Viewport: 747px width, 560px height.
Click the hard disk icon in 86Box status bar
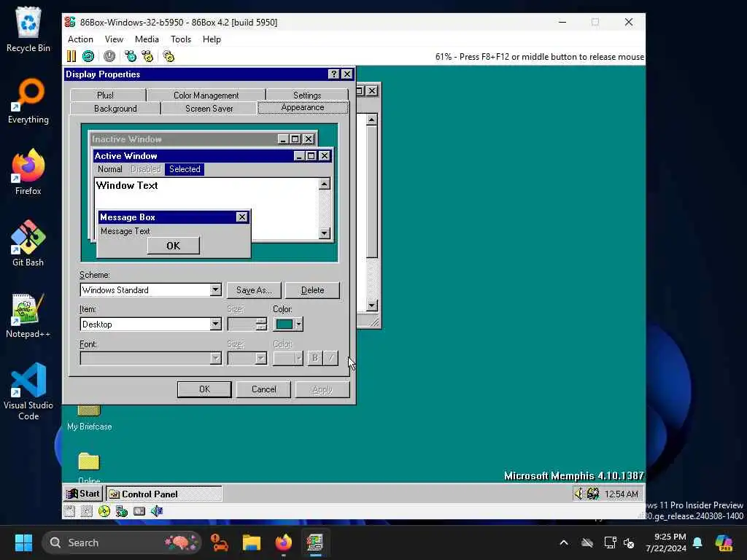pos(139,511)
